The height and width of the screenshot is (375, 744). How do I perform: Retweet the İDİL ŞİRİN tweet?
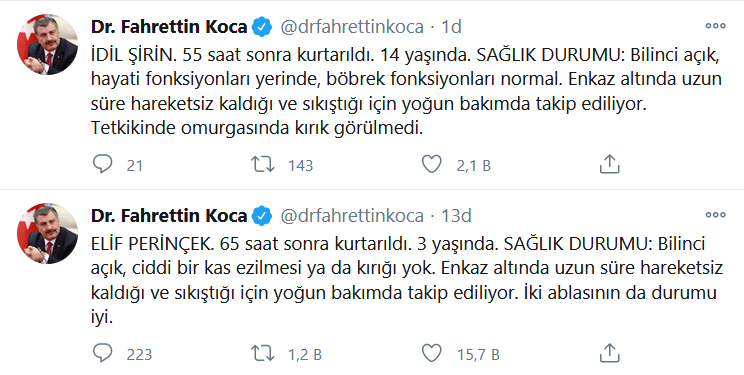pos(262,164)
